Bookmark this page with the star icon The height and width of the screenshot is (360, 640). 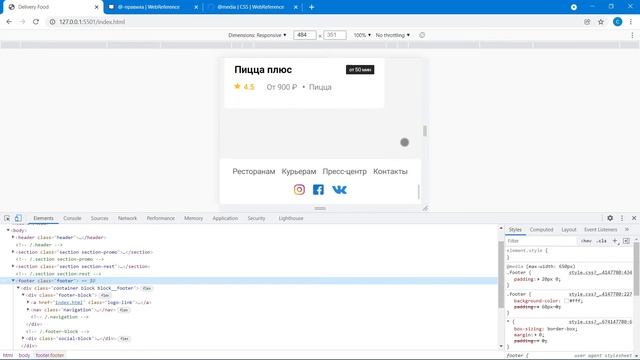pos(601,22)
